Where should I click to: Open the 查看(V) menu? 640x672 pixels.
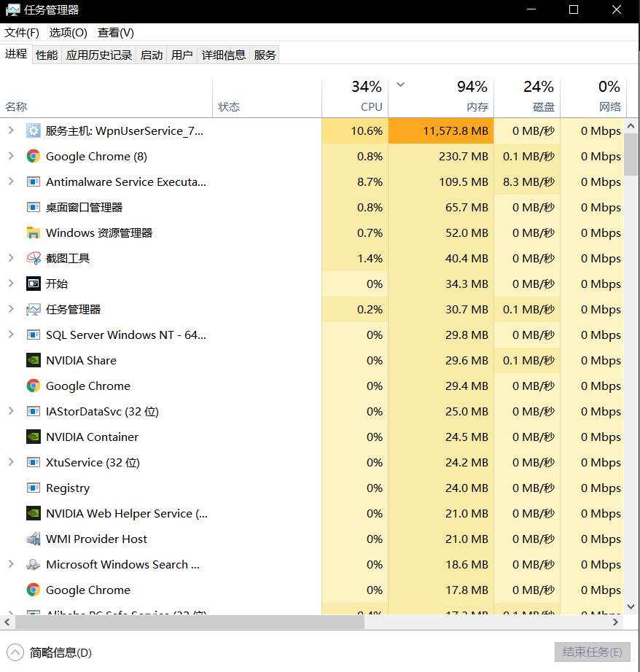coord(116,33)
